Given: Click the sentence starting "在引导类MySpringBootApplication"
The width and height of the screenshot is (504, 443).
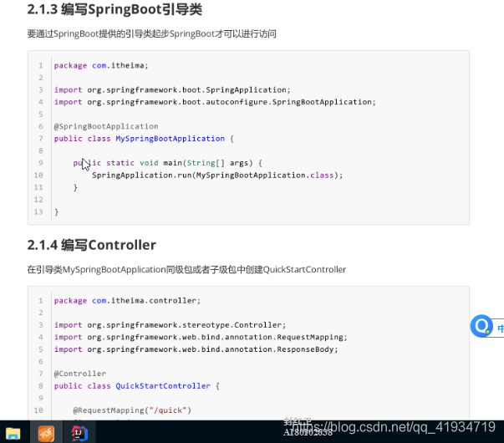Looking at the screenshot, I should tap(186, 269).
